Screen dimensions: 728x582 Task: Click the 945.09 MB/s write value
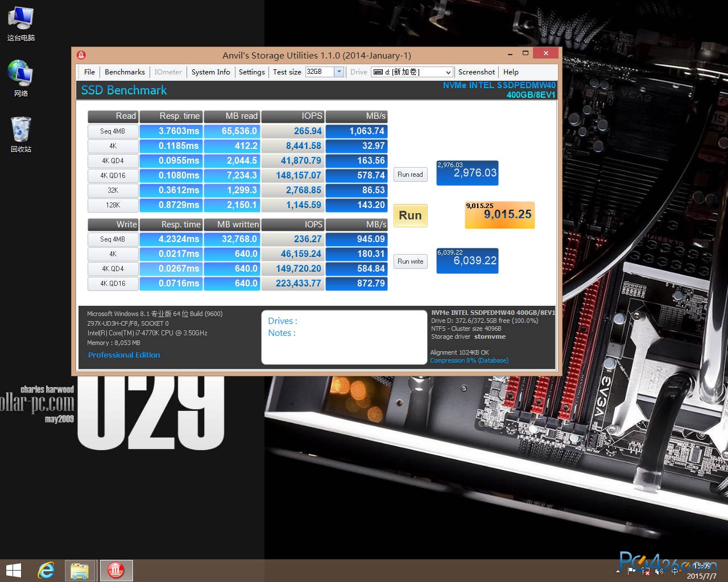[x=357, y=239]
